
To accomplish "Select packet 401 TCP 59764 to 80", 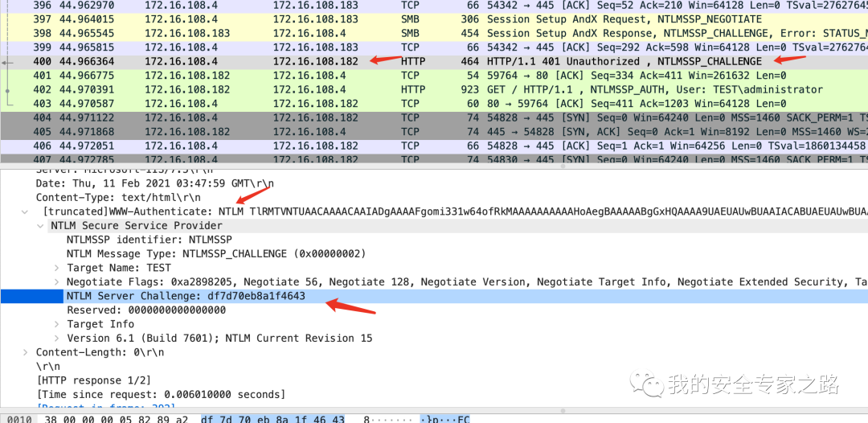I will point(434,76).
